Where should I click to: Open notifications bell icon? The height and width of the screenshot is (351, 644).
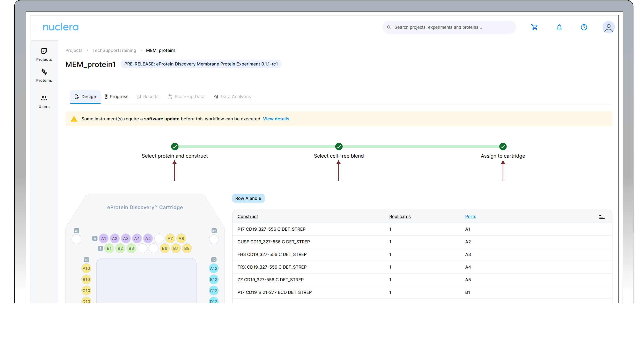[559, 27]
